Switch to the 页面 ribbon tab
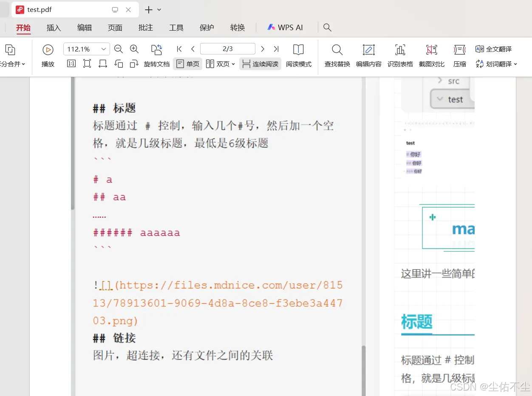532x396 pixels. pyautogui.click(x=115, y=28)
